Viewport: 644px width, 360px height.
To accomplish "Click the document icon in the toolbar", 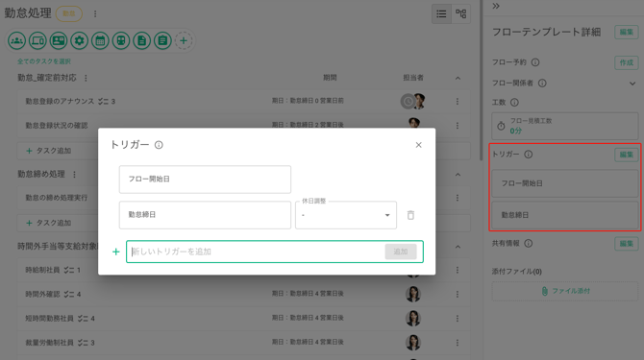I will coord(141,40).
